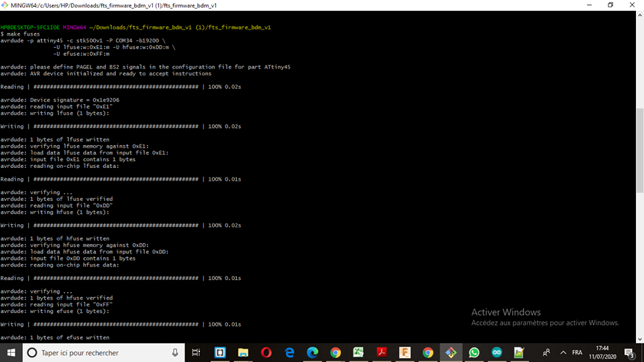Image resolution: width=644 pixels, height=362 pixels.
Task: Click the "reading on-chip lfuse data:" line
Action: coord(60,166)
